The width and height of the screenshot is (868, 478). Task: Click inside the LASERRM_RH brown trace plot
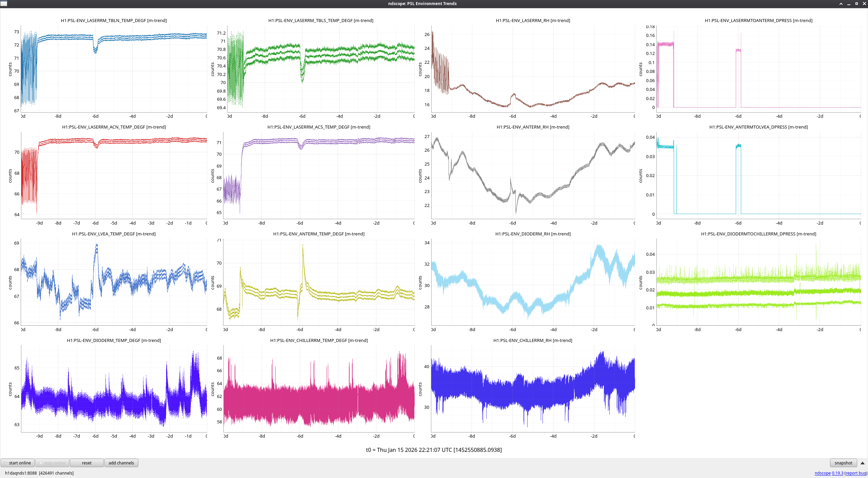pos(532,68)
